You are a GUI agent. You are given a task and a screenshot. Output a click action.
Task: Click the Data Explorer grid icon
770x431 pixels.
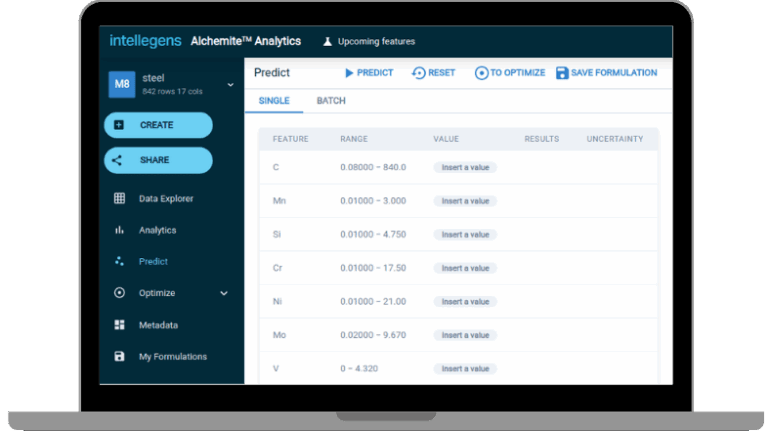(x=120, y=198)
